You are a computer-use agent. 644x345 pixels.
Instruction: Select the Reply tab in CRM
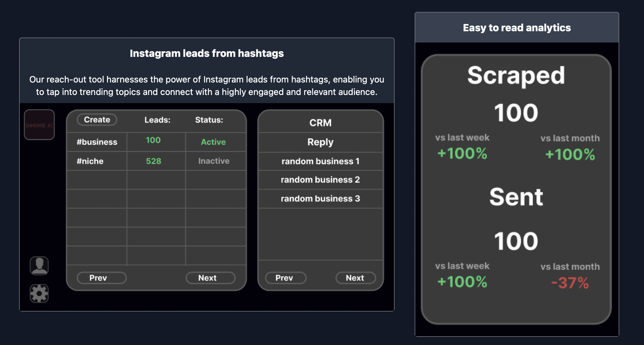320,142
